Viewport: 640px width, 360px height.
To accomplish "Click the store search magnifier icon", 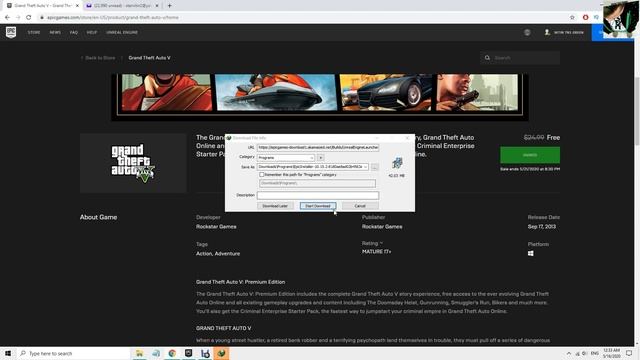I will pyautogui.click(x=487, y=58).
